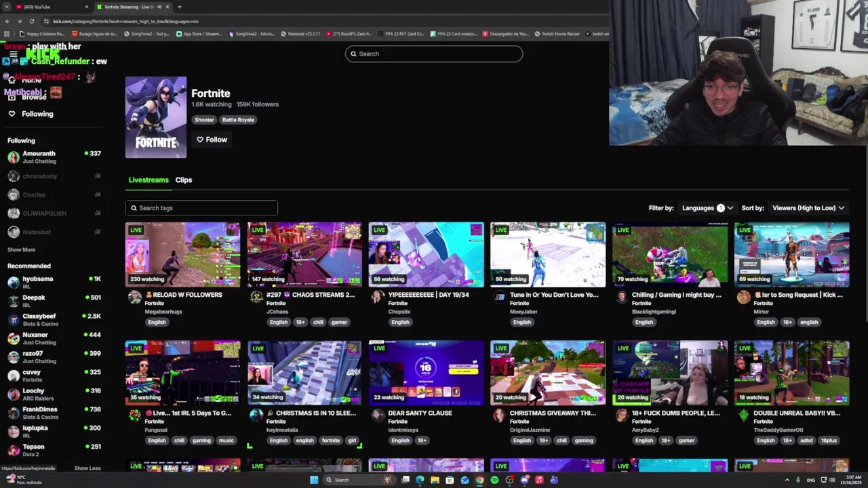Click the magnifier icon in the top search bar
The width and height of the screenshot is (868, 488).
(353, 54)
